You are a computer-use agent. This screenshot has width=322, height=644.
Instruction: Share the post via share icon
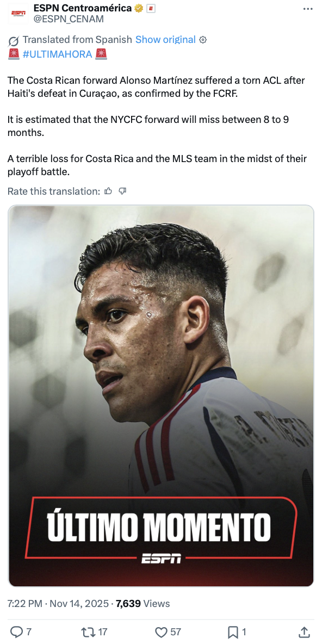click(304, 631)
